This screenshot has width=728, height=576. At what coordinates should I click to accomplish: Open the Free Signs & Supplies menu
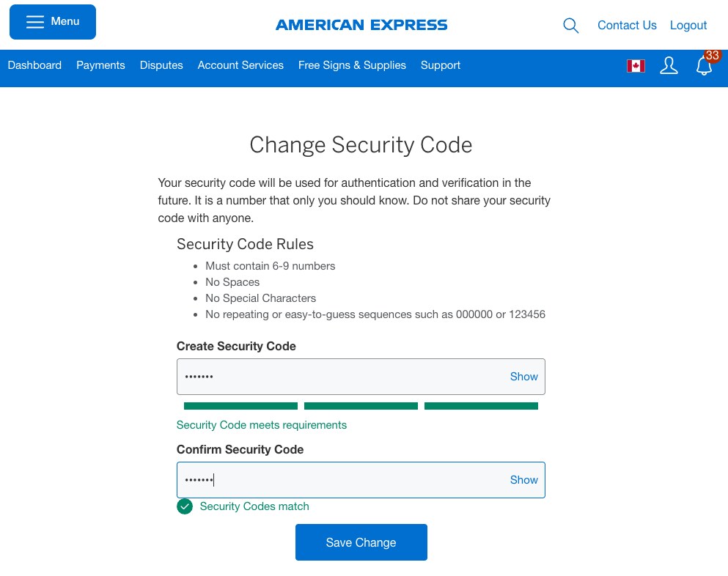point(352,65)
